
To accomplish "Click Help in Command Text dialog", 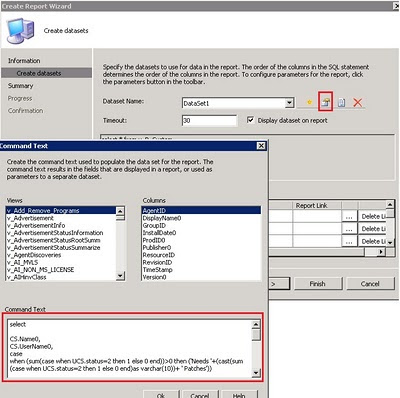I will click(239, 395).
